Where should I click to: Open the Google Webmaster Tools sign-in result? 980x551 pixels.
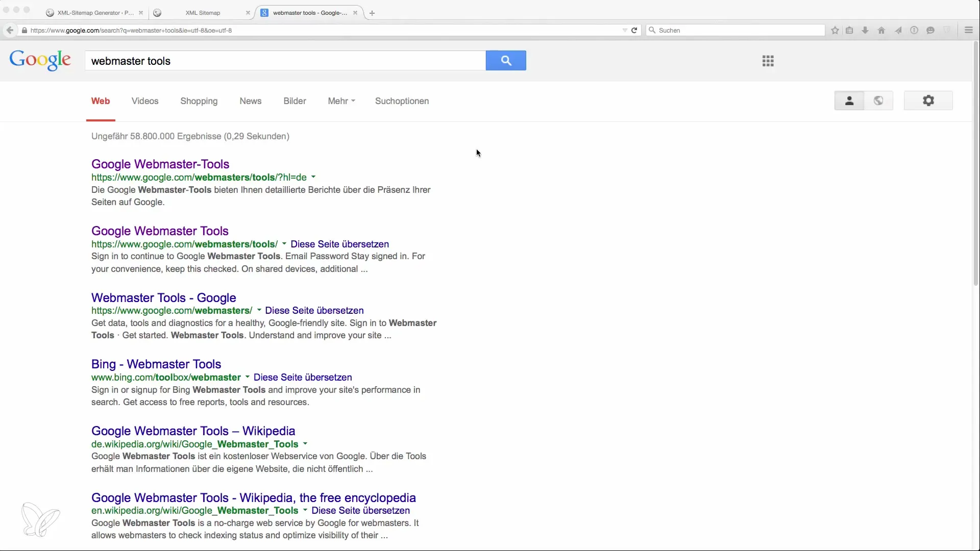tap(160, 231)
